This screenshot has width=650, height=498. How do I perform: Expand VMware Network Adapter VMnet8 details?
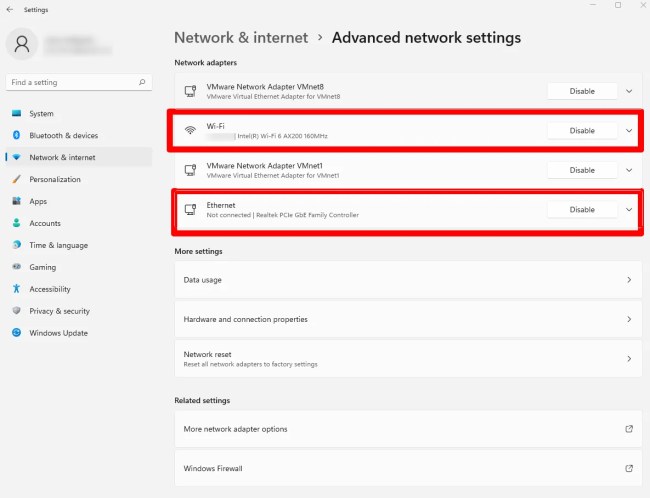click(x=629, y=91)
